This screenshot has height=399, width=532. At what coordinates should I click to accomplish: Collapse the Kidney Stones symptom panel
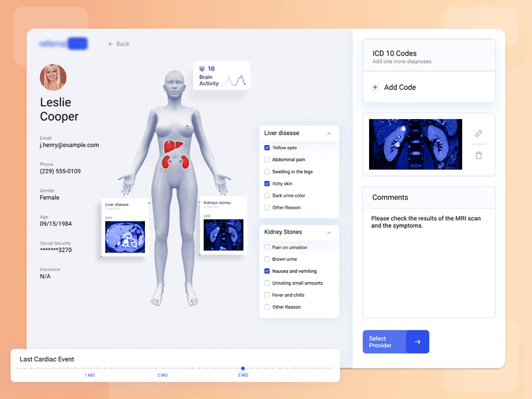329,233
